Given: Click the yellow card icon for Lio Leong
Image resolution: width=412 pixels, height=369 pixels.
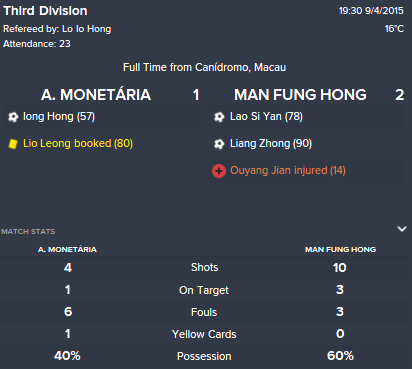Looking at the screenshot, I should click(13, 144).
